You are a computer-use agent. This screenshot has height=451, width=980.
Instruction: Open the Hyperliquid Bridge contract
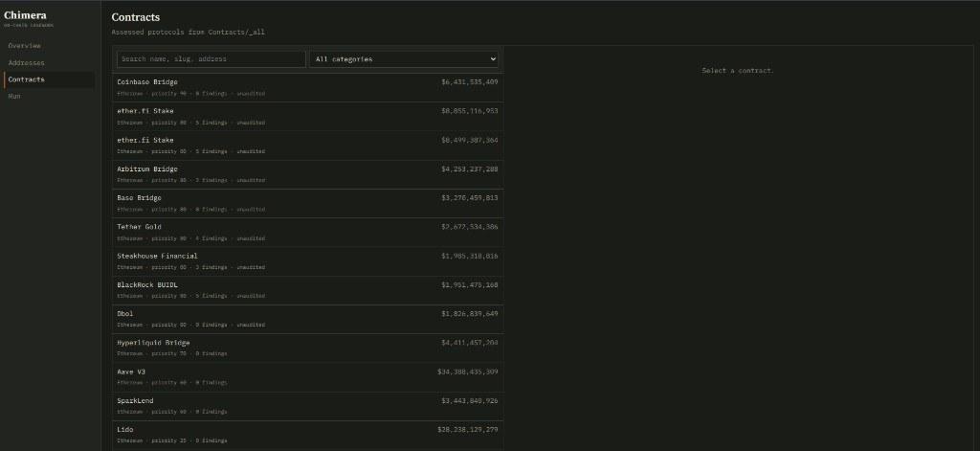(x=307, y=348)
